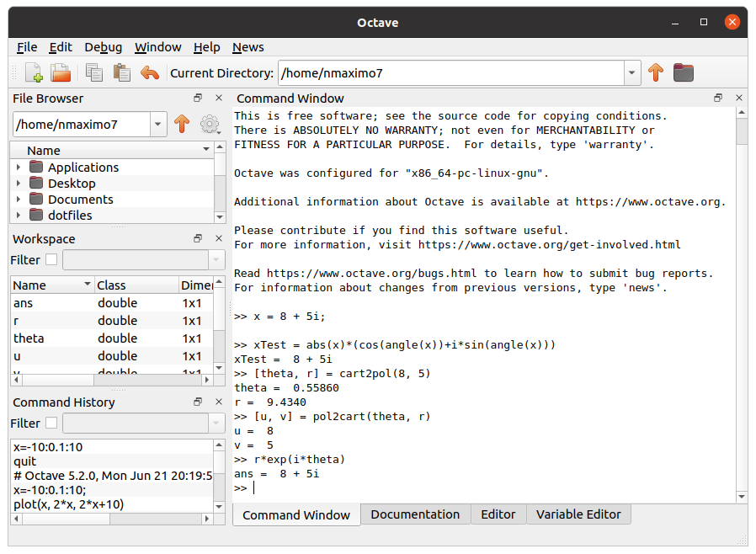Go up one directory from main toolbar
The image size is (756, 554).
point(656,73)
